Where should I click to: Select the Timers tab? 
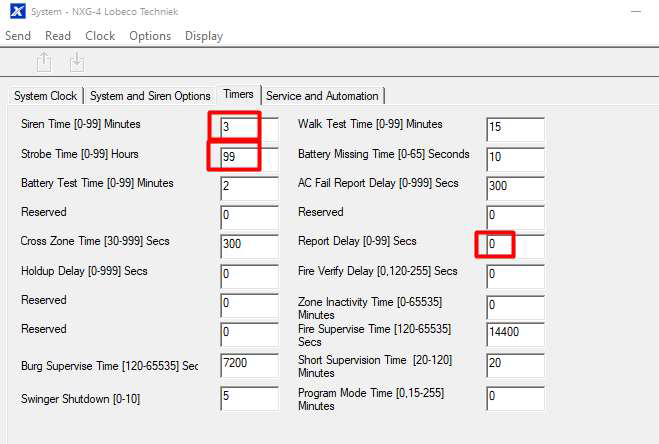click(238, 94)
